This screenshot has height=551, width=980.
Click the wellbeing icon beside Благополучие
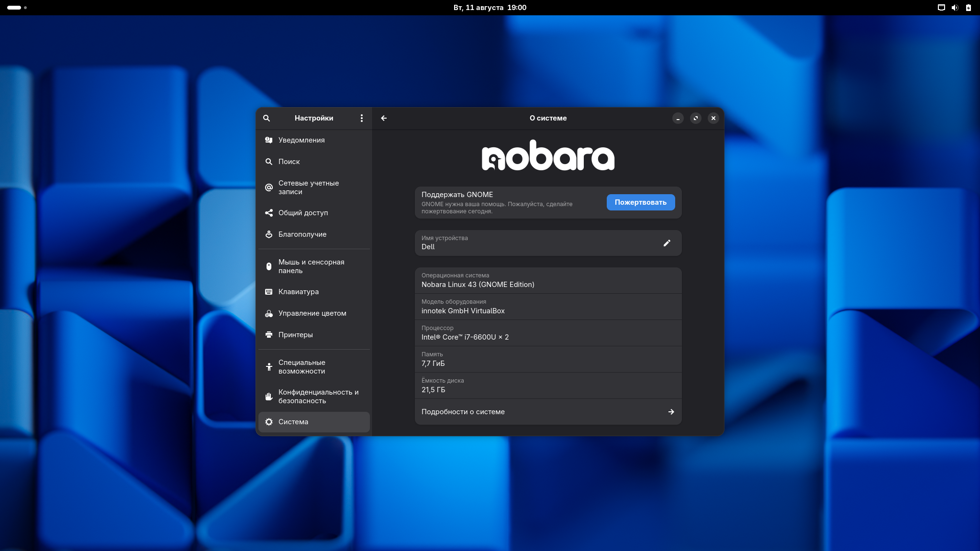pos(269,234)
